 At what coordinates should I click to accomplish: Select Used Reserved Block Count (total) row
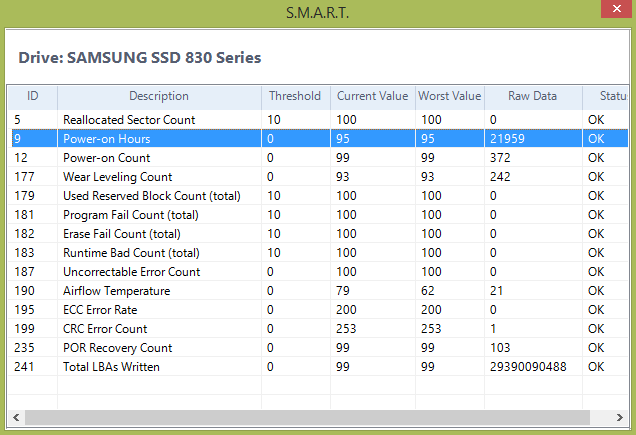[318, 196]
